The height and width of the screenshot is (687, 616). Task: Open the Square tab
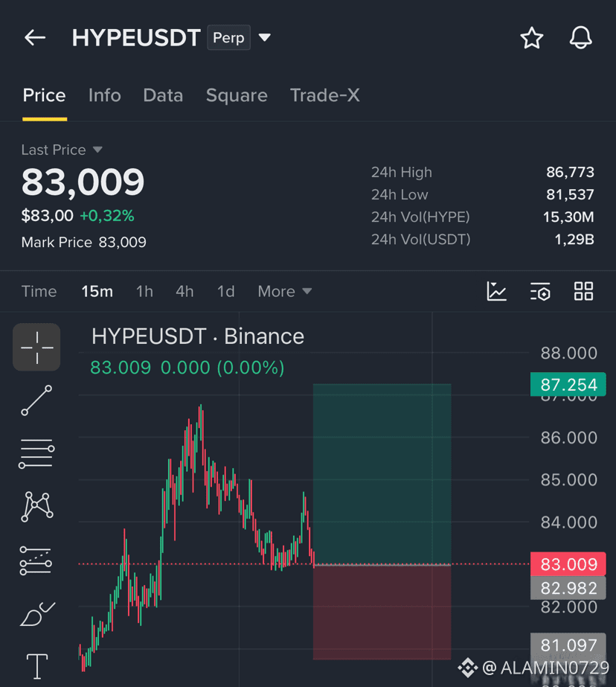point(237,95)
